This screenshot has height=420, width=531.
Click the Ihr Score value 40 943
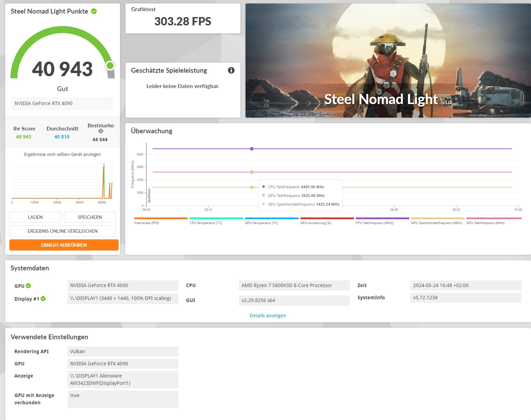click(x=24, y=137)
